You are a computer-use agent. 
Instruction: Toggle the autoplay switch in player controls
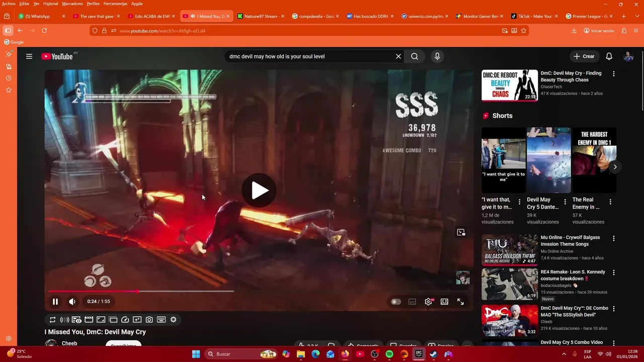coord(396,302)
